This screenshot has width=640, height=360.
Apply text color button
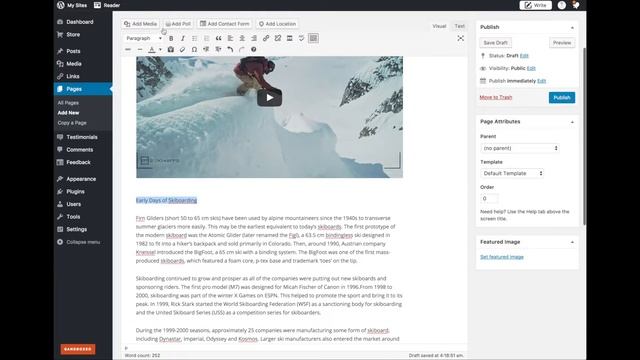coord(151,49)
